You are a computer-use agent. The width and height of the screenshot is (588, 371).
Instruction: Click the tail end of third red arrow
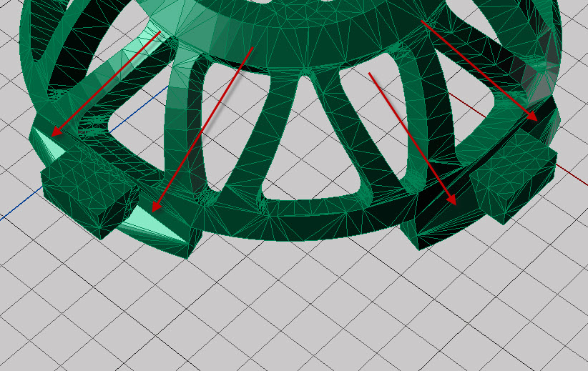pos(369,73)
